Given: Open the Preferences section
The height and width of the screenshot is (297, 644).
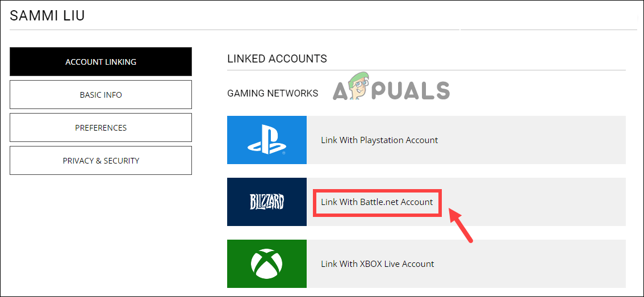Looking at the screenshot, I should pos(101,128).
